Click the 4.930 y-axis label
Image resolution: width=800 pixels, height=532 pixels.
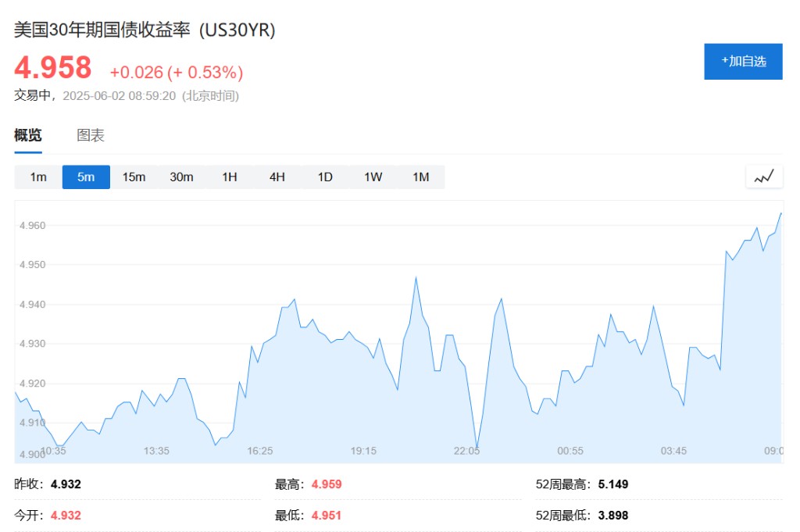(32, 344)
